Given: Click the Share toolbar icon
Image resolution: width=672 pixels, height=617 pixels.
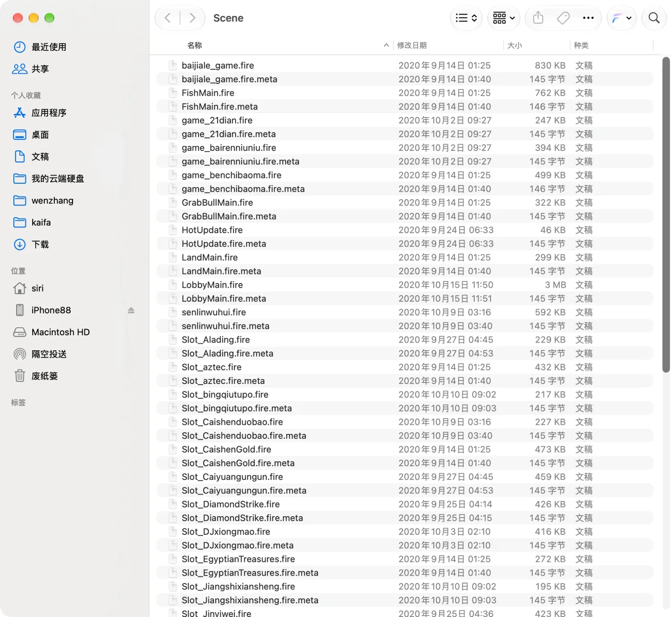Looking at the screenshot, I should point(538,18).
